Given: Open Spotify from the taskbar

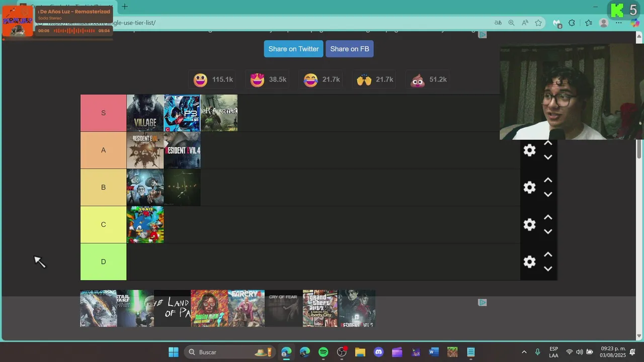Looking at the screenshot, I should coord(323,352).
